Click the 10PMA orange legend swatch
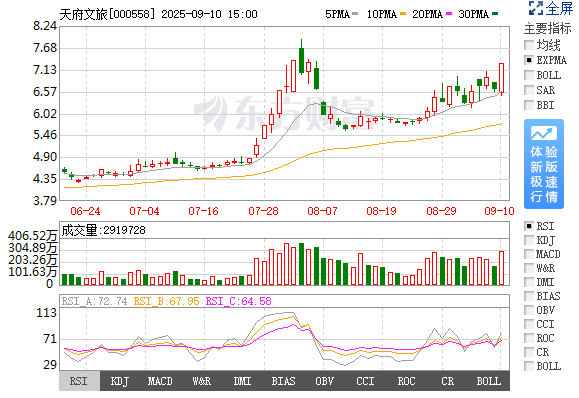This screenshot has height=398, width=579. (403, 14)
